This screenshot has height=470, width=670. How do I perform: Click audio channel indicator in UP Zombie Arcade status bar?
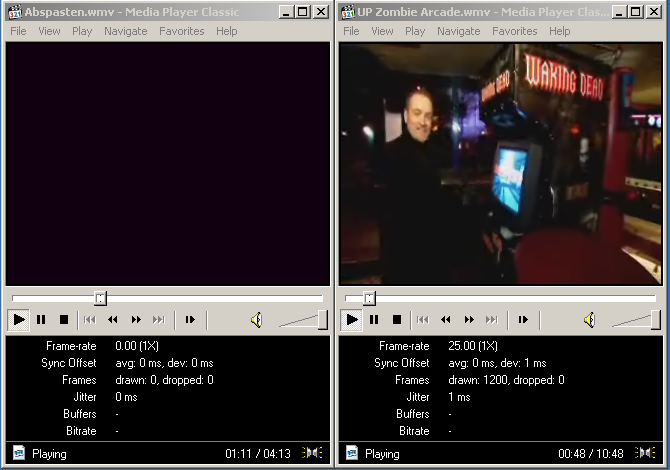[645, 452]
